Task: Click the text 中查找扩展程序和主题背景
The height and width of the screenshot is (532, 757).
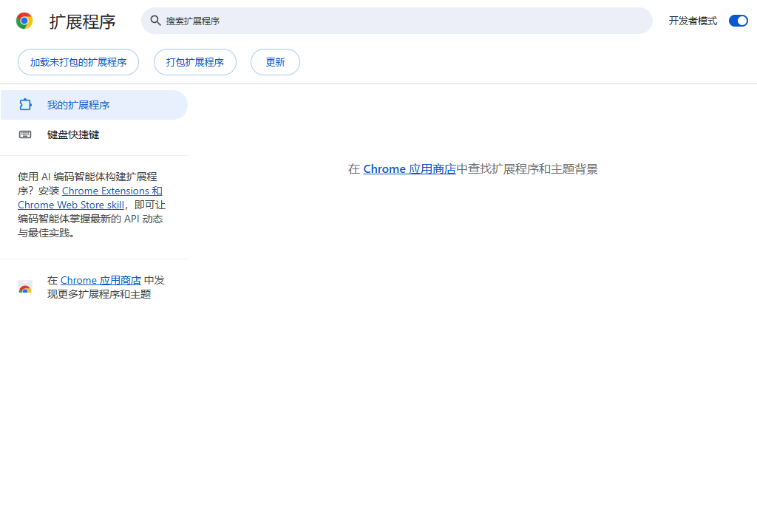Action: [x=526, y=169]
